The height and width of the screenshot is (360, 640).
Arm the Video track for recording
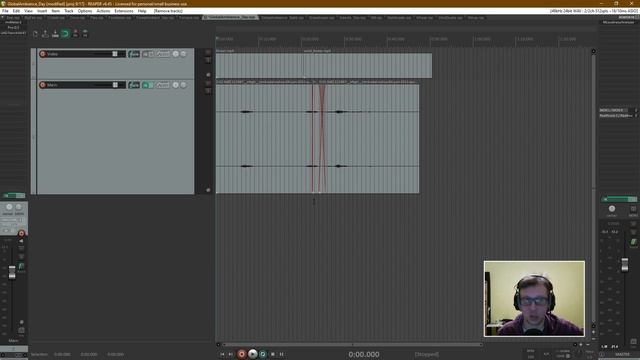click(x=42, y=54)
